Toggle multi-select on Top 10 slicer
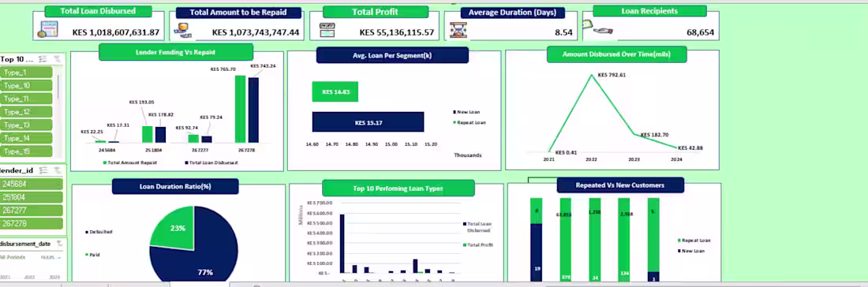The height and width of the screenshot is (287, 868). (x=43, y=59)
